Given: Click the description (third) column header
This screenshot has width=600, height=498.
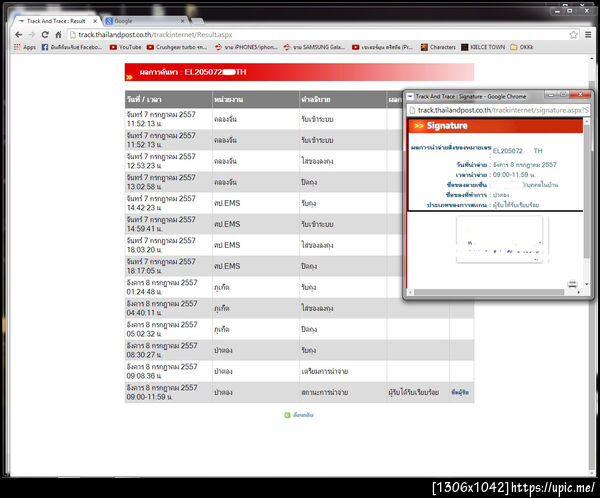Looking at the screenshot, I should click(x=343, y=100).
